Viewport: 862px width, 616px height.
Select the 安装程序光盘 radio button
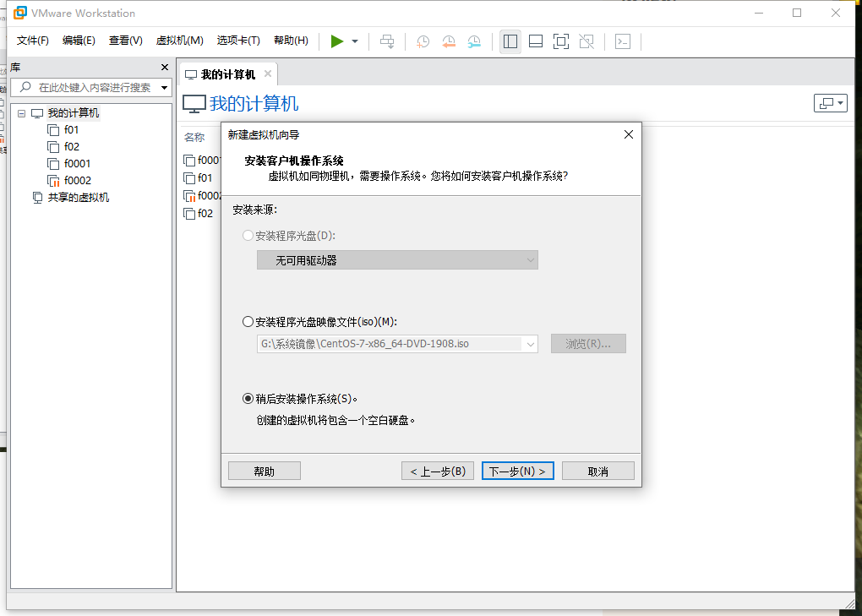pos(246,236)
